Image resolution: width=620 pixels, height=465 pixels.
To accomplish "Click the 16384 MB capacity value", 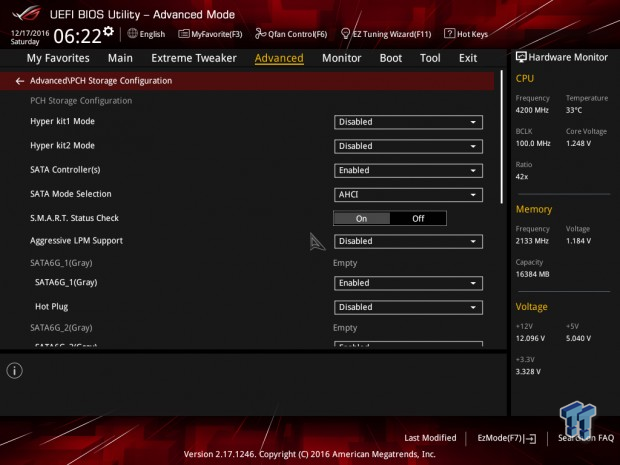I will click(x=532, y=274).
